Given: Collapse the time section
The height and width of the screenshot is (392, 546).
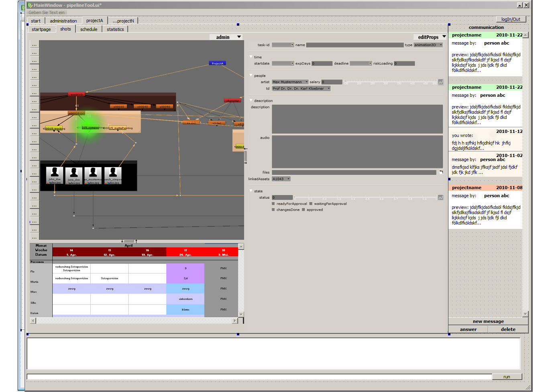Looking at the screenshot, I should [251, 57].
